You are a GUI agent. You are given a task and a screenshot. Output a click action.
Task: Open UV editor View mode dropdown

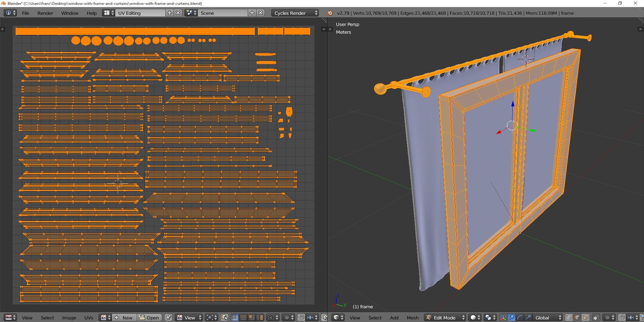pos(189,318)
